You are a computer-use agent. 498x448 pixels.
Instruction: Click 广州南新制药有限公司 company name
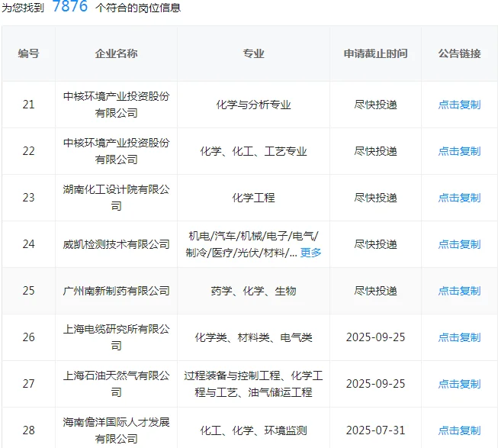click(x=116, y=291)
